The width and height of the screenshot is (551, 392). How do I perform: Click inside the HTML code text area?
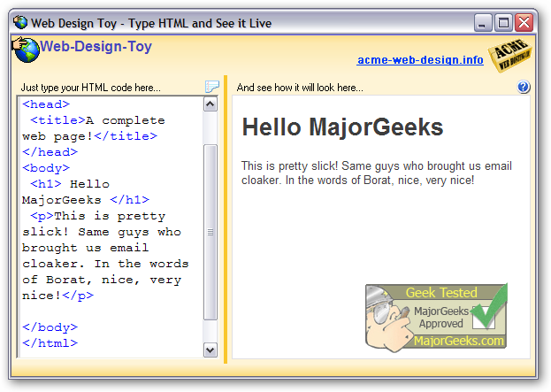tap(111, 227)
